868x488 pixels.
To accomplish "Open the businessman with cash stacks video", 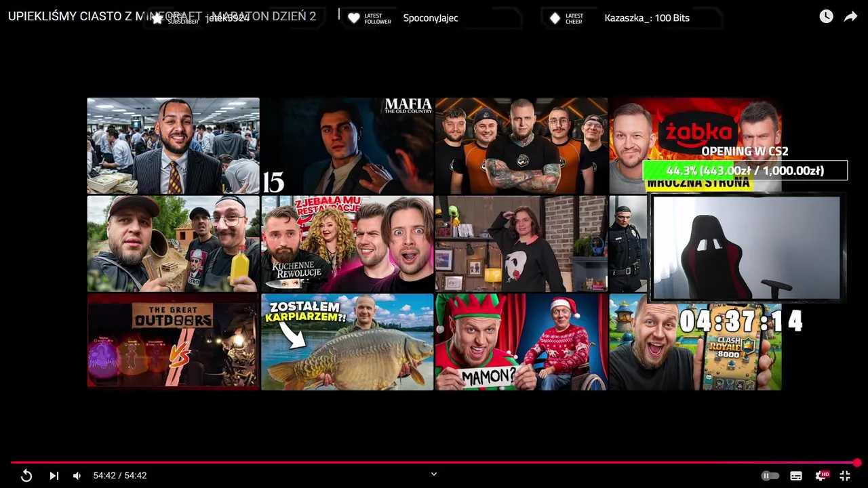I will coord(173,146).
